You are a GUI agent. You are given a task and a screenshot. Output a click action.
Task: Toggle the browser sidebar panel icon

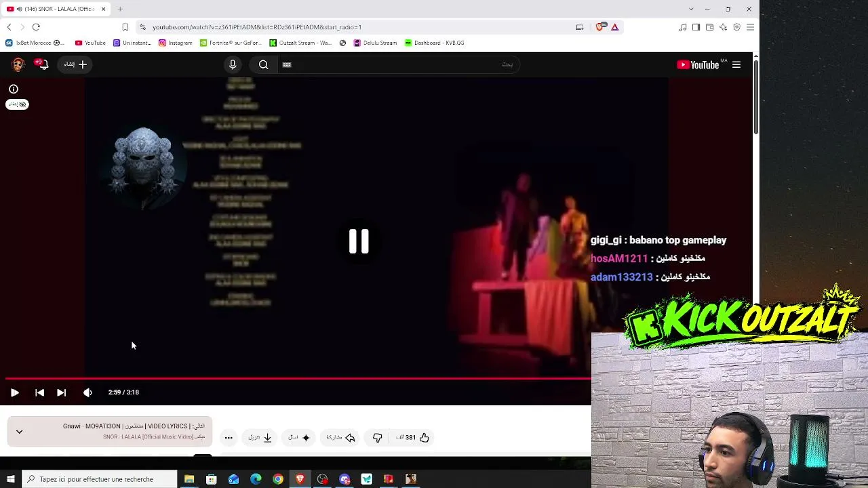(696, 27)
